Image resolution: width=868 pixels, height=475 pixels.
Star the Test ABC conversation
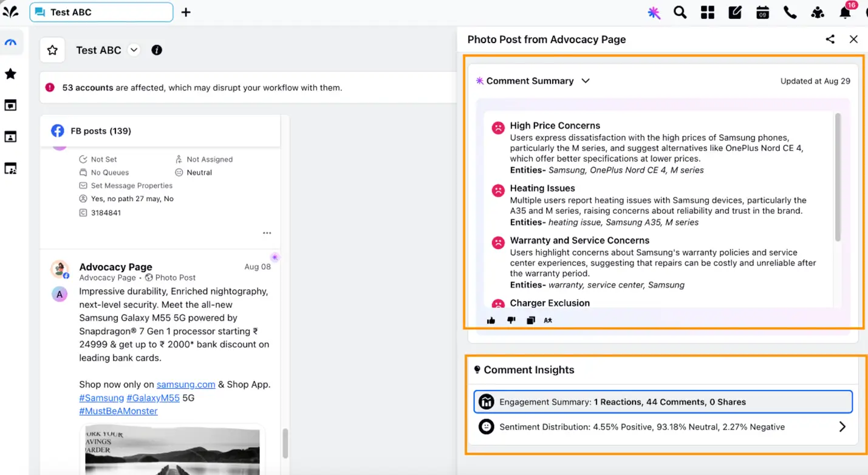[x=52, y=50]
